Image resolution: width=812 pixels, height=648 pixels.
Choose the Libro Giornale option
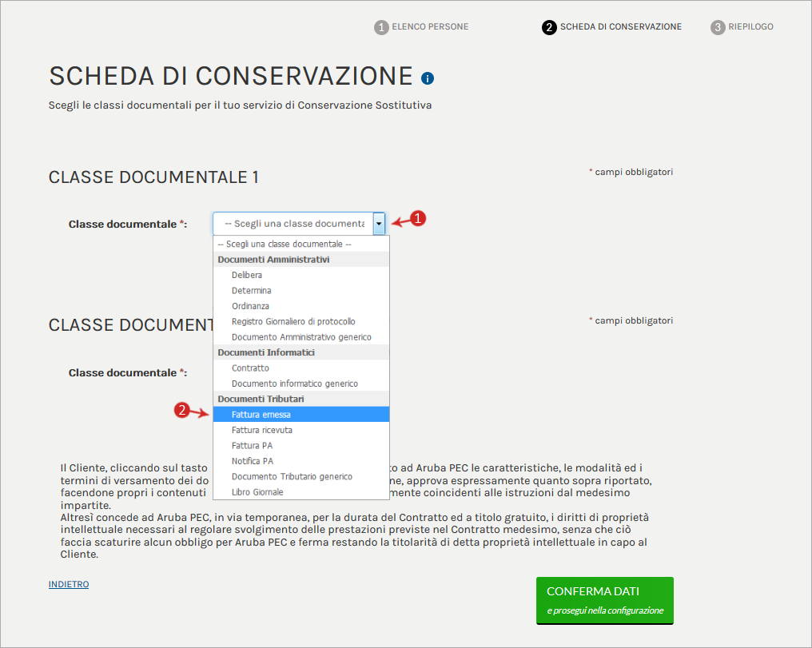(x=301, y=492)
